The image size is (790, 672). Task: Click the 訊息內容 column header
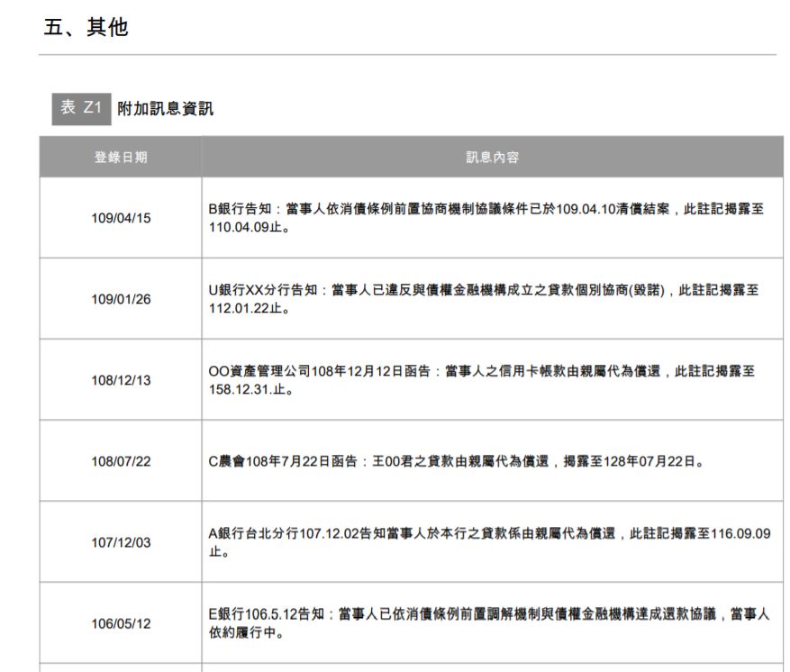tap(492, 157)
